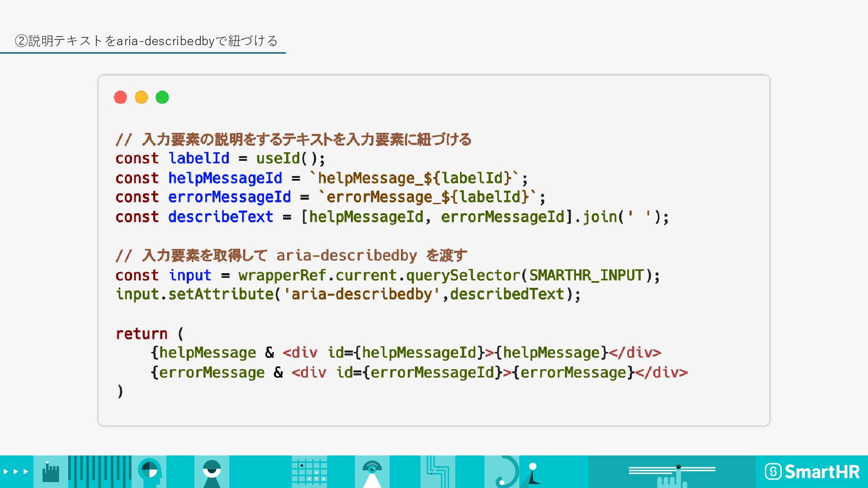Click the first Japanese code comment line
This screenshot has width=868, height=488.
point(293,139)
